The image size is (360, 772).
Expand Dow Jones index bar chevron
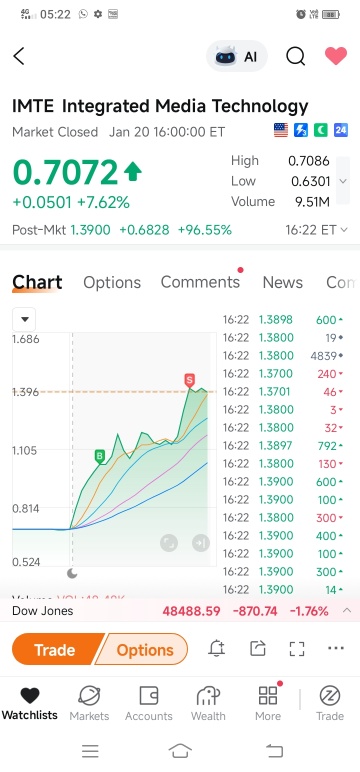(x=347, y=611)
